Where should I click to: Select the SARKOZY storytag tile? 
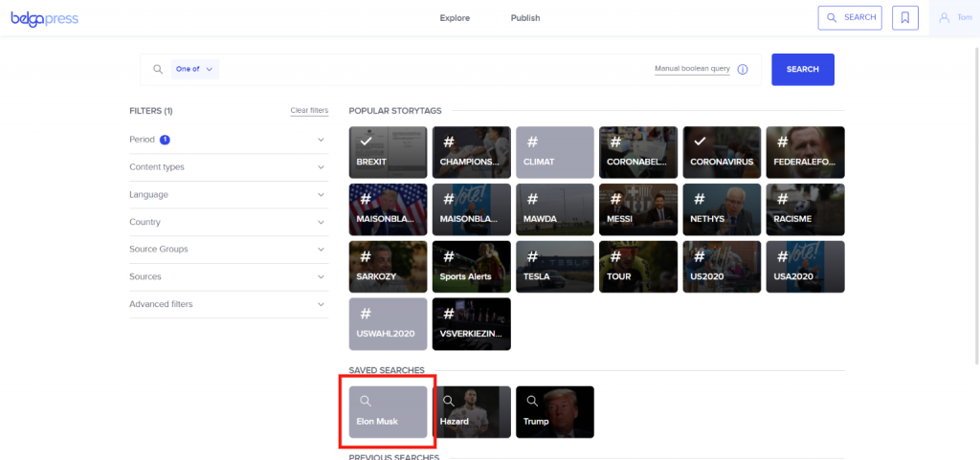[389, 267]
